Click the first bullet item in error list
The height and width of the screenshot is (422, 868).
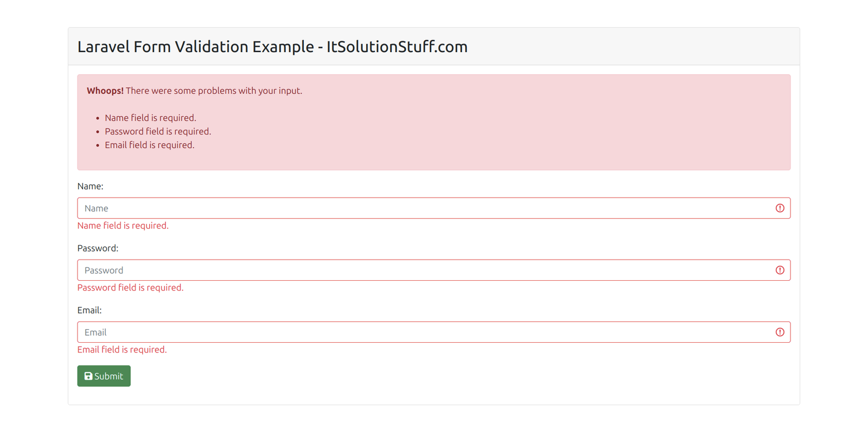(150, 117)
